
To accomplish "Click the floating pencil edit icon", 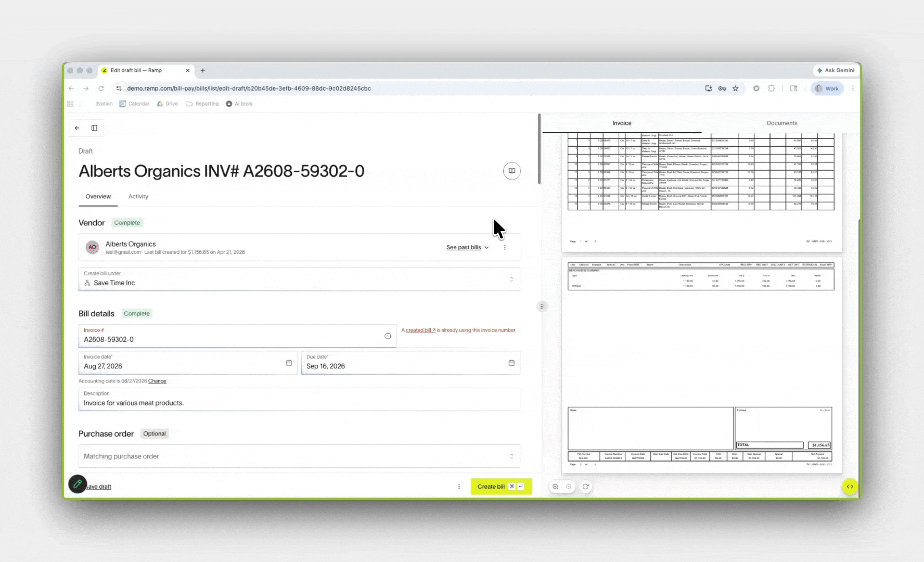I will (x=78, y=484).
